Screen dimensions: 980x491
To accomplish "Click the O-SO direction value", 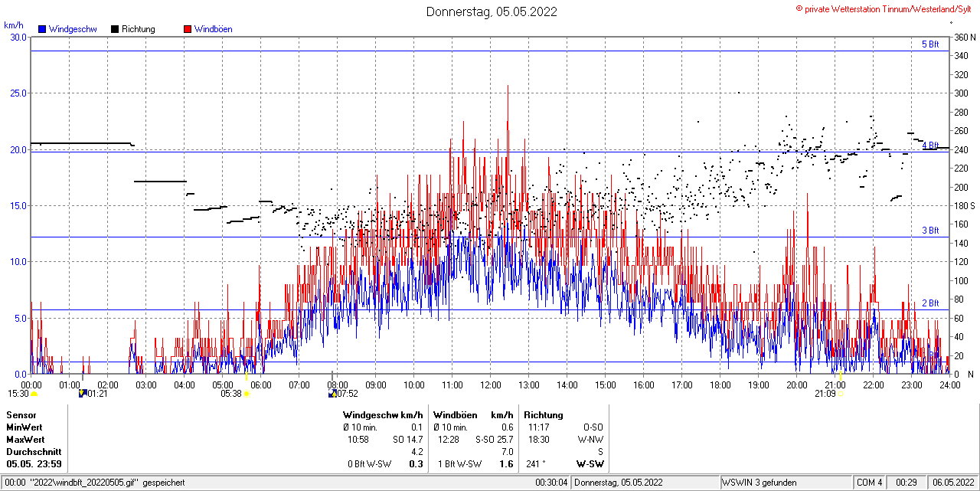I will pyautogui.click(x=593, y=427).
